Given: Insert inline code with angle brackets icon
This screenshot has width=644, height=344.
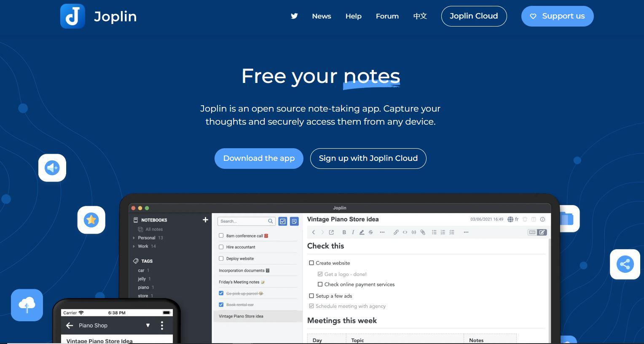Looking at the screenshot, I should 405,232.
